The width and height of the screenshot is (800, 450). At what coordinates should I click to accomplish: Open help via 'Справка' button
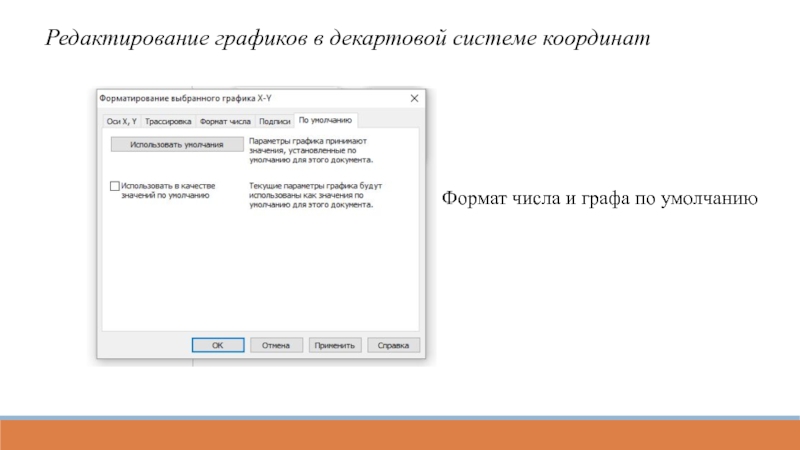[x=393, y=345]
